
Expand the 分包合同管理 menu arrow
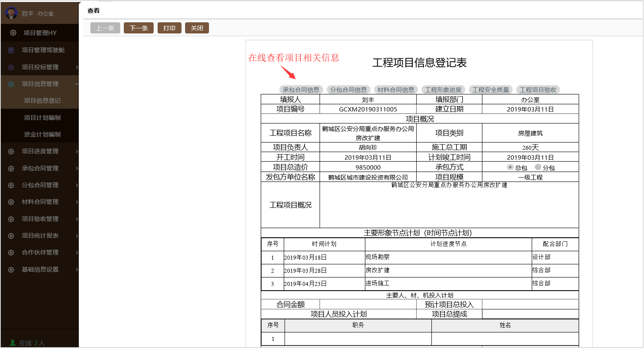click(x=76, y=185)
